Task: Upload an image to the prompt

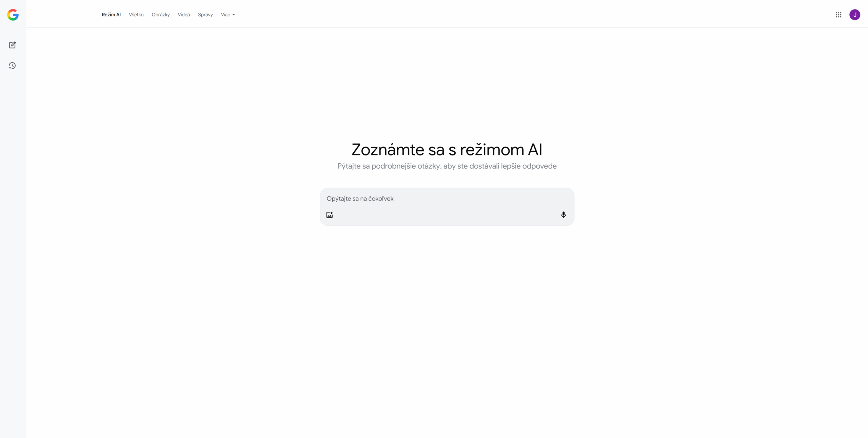Action: [330, 215]
